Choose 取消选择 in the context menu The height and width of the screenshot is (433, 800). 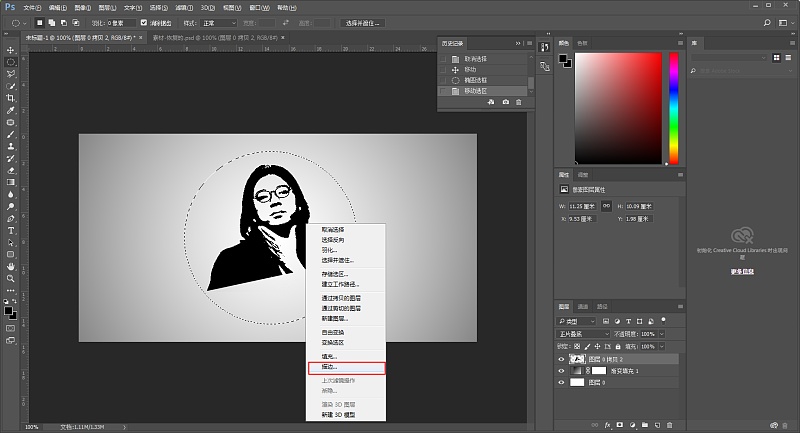pos(333,230)
